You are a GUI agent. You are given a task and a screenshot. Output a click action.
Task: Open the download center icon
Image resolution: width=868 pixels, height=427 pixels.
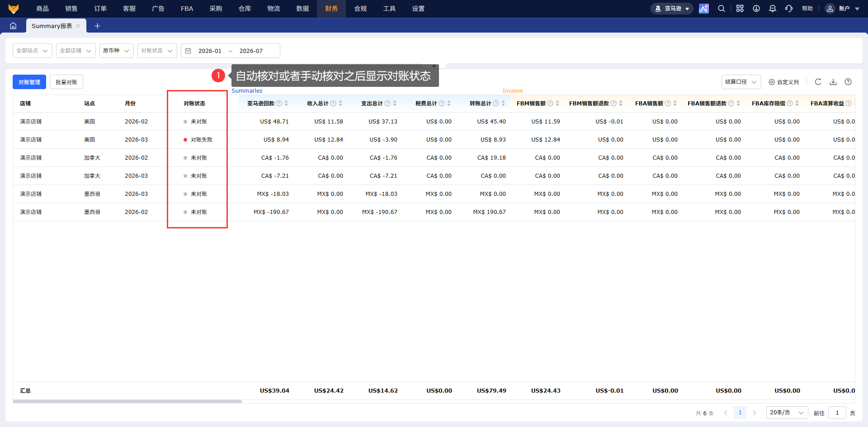(x=756, y=9)
